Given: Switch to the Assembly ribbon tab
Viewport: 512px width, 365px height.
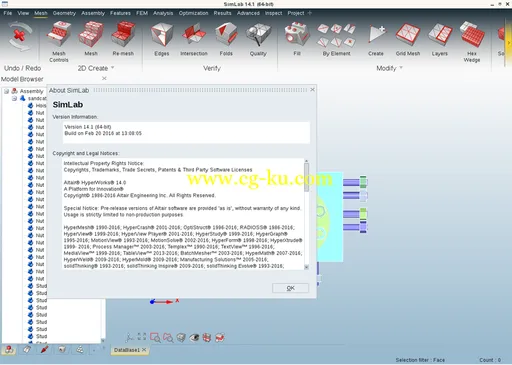Looking at the screenshot, I should [93, 13].
